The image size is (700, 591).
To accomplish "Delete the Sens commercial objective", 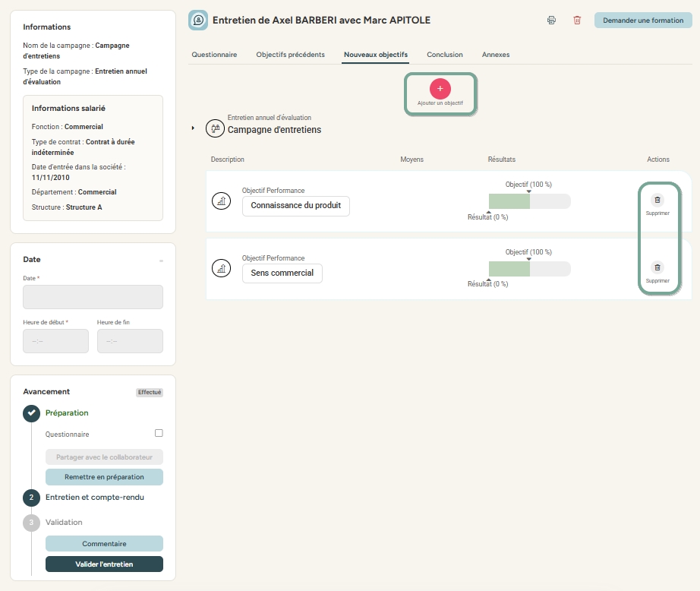I will click(x=657, y=268).
